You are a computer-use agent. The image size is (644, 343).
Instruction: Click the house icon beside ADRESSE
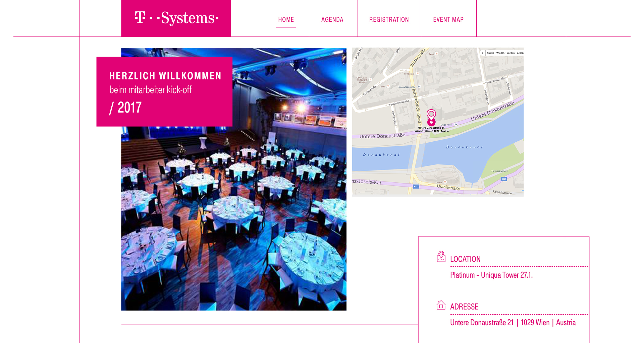441,305
